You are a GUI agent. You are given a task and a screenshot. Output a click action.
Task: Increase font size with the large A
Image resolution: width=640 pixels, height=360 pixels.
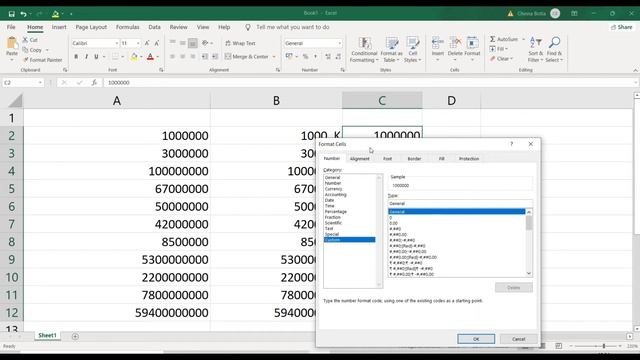tap(147, 43)
